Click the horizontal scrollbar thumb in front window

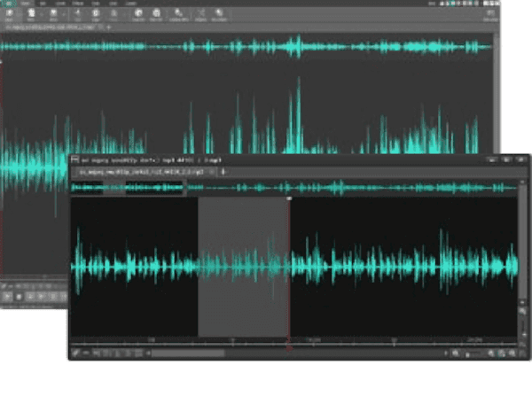click(188, 353)
